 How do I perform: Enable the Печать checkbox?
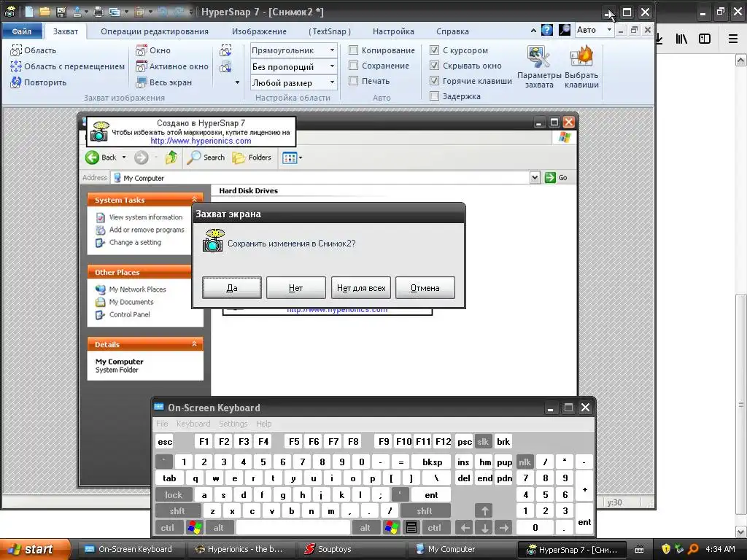(x=354, y=80)
